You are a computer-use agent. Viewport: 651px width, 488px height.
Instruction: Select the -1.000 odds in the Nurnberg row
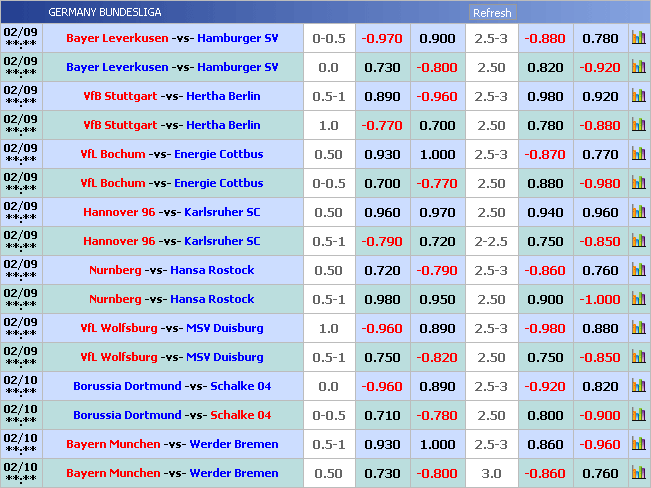600,300
